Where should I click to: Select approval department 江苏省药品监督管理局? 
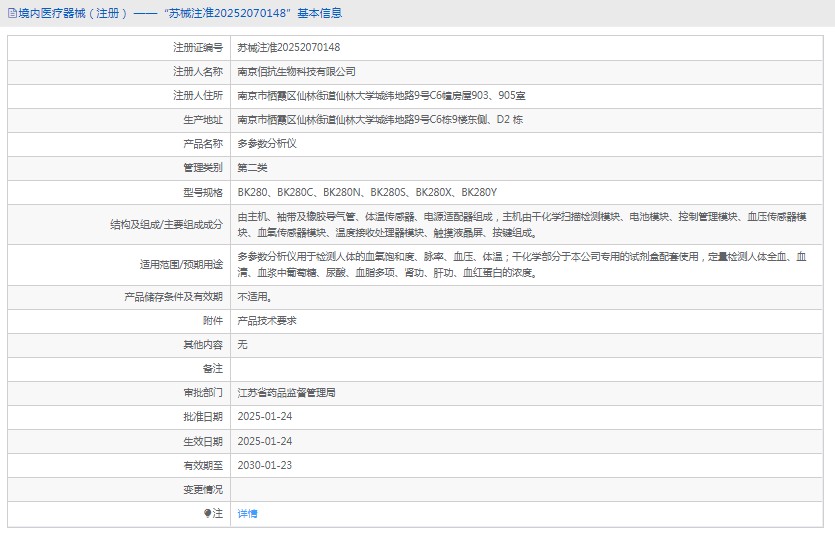[x=286, y=392]
